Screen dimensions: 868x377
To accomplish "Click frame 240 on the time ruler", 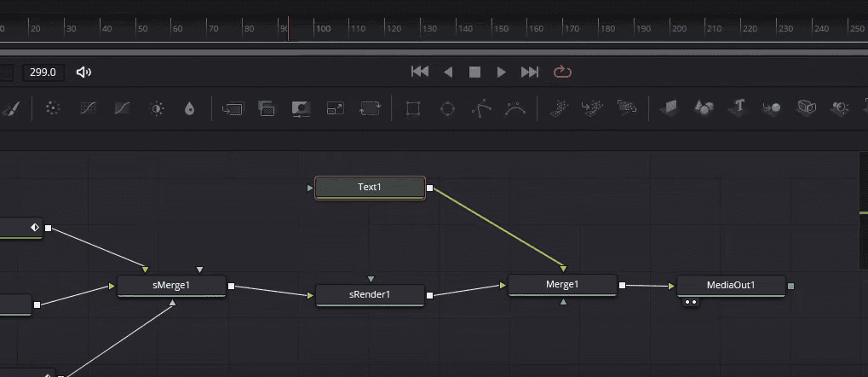I will (x=821, y=29).
